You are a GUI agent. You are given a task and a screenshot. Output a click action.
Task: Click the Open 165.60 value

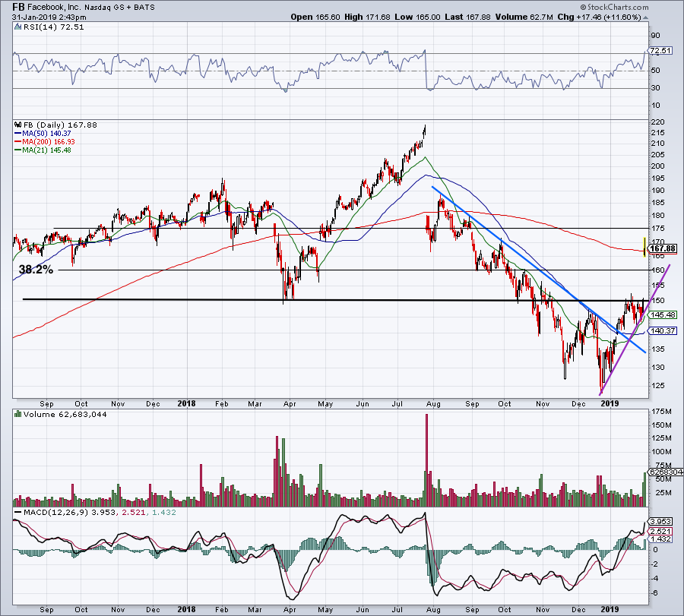pyautogui.click(x=315, y=17)
